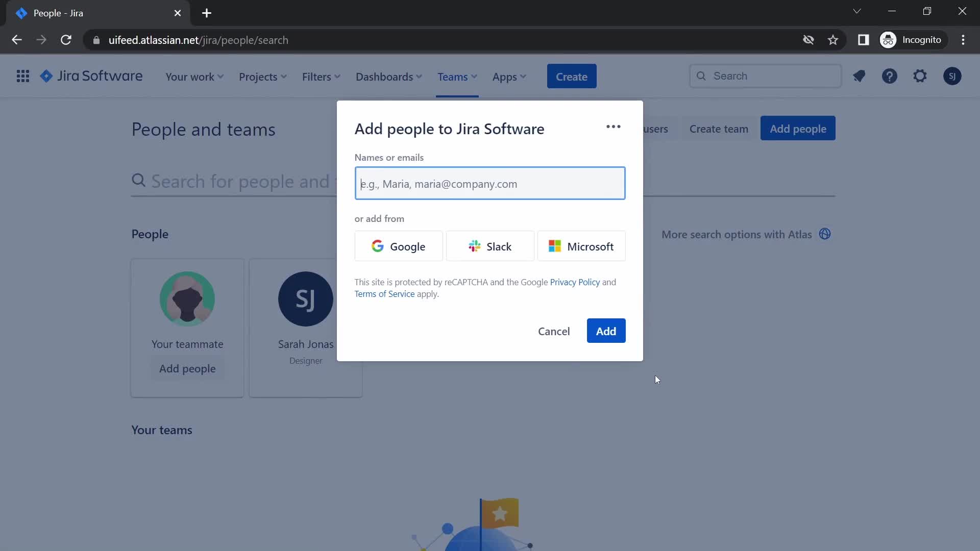This screenshot has height=551, width=980.
Task: Click the Your teammate avatar
Action: (x=187, y=299)
